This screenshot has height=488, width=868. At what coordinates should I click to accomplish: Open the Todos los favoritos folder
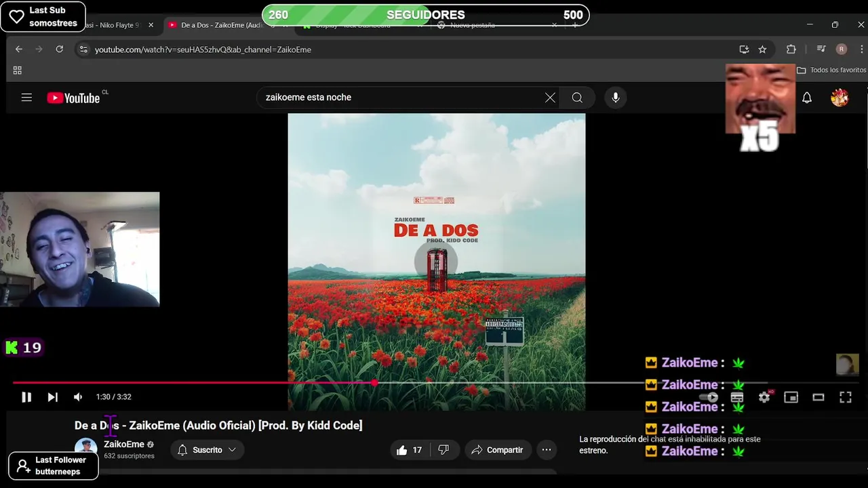[831, 70]
